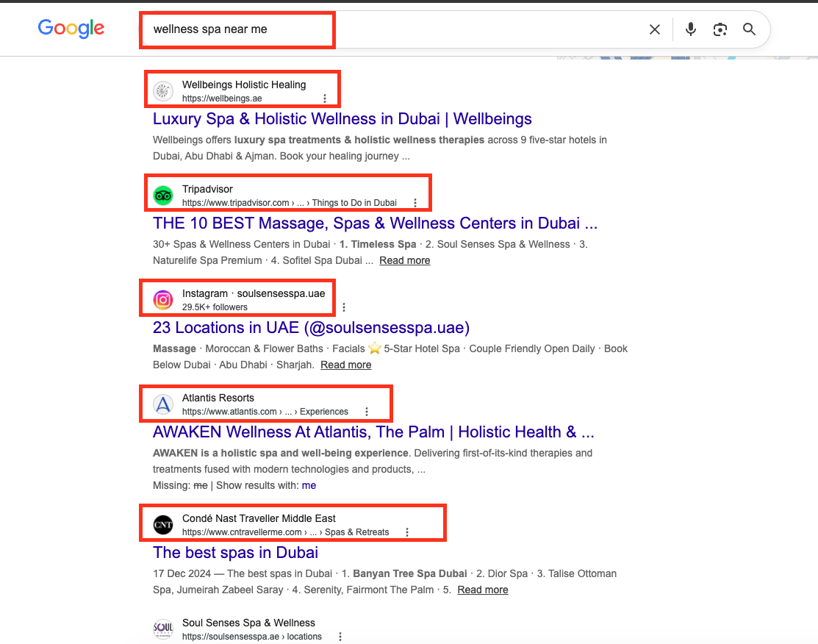Click the atlantis.com Experiences breadcrumb
Image resolution: width=818 pixels, height=644 pixels.
click(x=265, y=411)
